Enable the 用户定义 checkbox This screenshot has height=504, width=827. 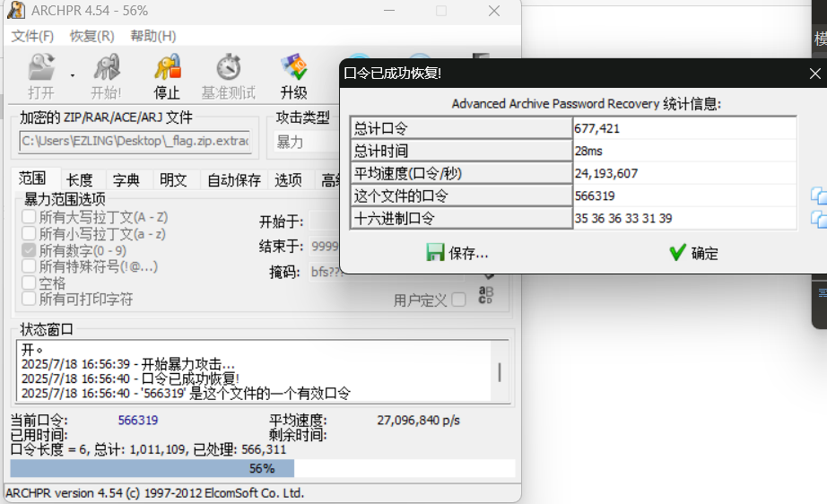458,300
